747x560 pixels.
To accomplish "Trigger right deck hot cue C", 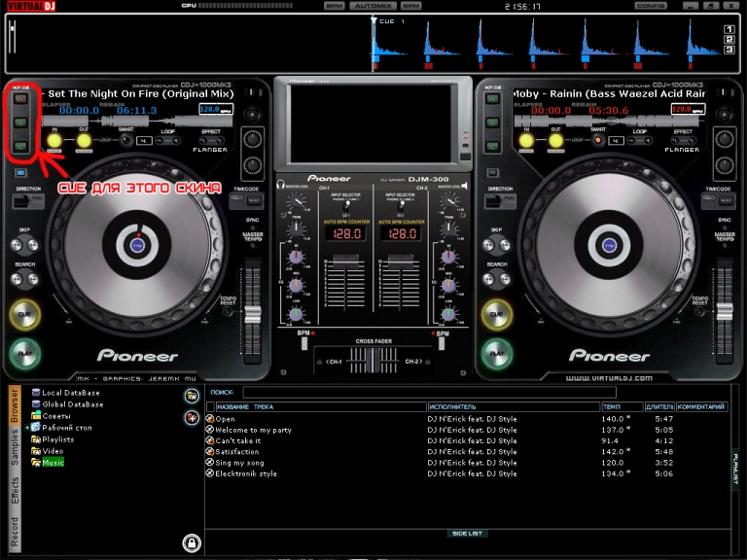I will (492, 146).
